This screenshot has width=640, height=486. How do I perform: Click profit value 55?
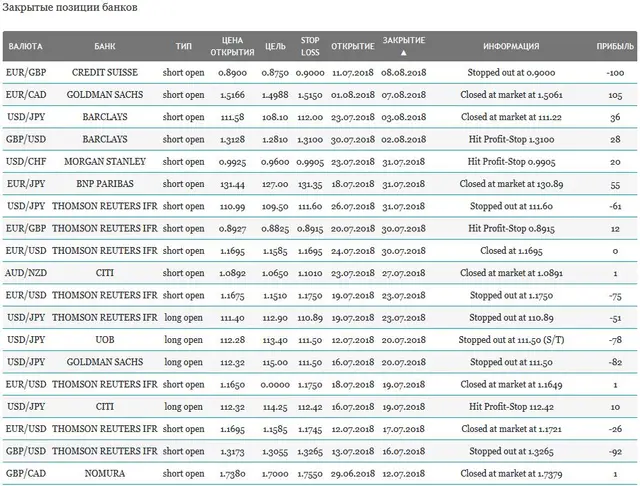(616, 184)
